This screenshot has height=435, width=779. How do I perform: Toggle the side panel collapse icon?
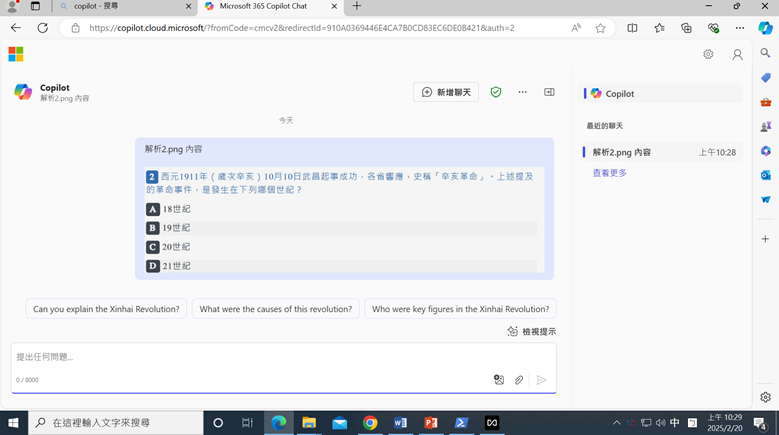[x=549, y=92]
